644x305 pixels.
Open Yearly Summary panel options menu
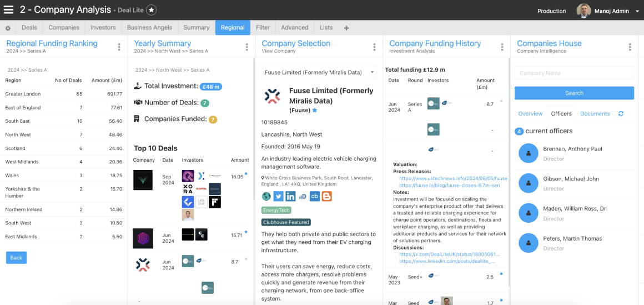(247, 47)
